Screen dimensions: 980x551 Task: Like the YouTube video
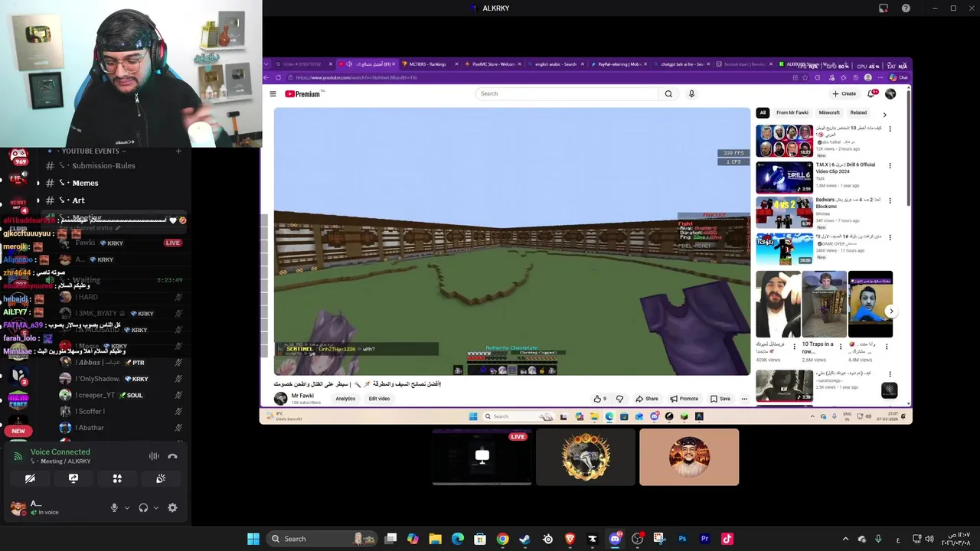(600, 399)
